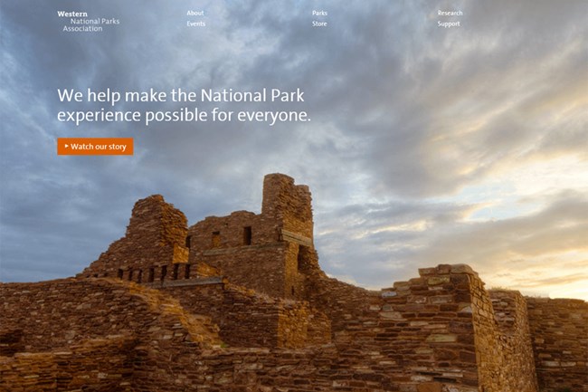The width and height of the screenshot is (588, 392).
Task: Click the Western National Parks Association logo
Action: (x=88, y=21)
